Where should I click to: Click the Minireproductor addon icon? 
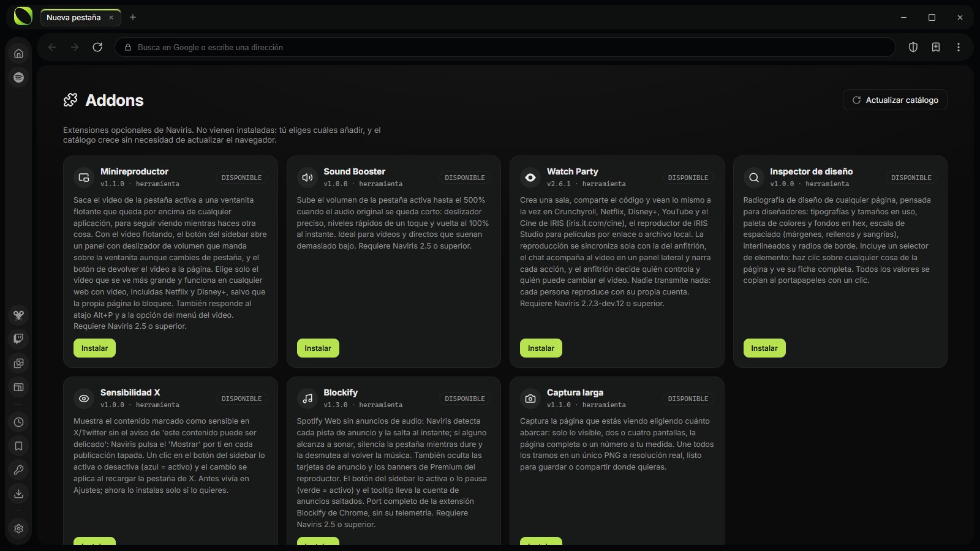point(83,178)
